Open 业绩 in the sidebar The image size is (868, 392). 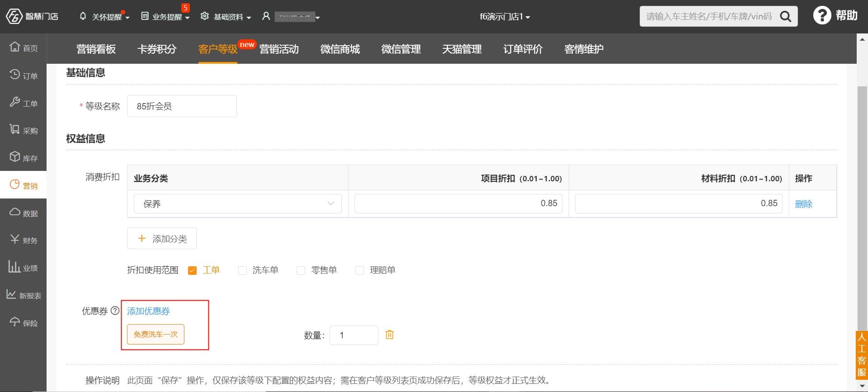[24, 268]
